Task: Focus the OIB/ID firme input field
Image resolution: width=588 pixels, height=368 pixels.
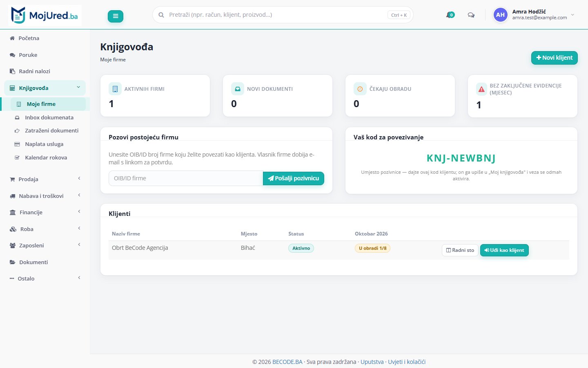Action: click(x=186, y=178)
